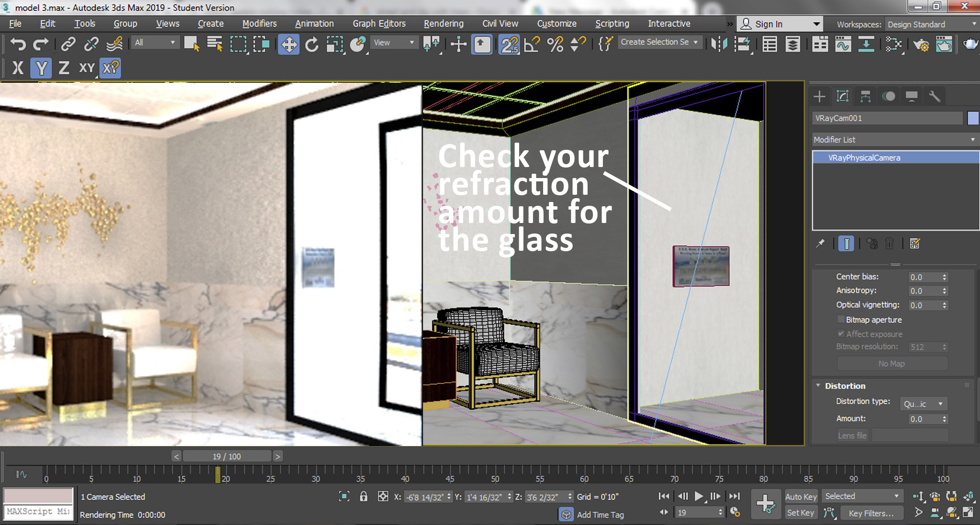The height and width of the screenshot is (525, 980).
Task: Open the Distortion type dropdown
Action: coord(923,403)
